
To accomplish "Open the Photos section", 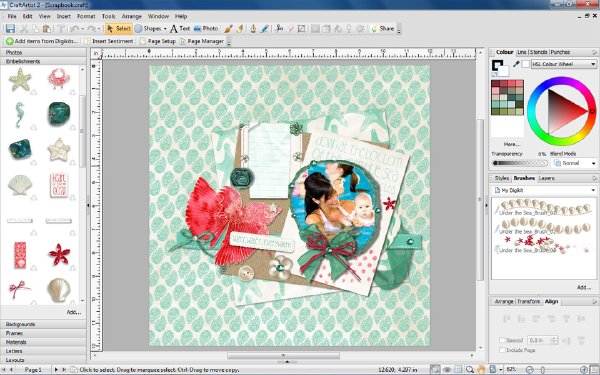I will [x=43, y=52].
